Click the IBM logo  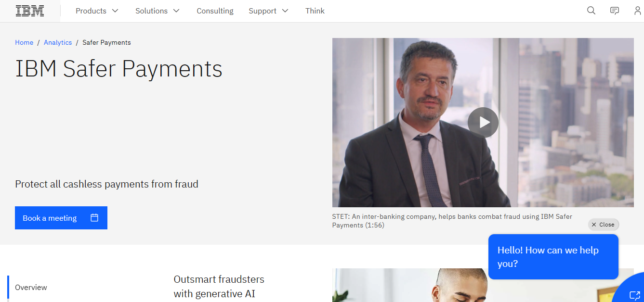tap(30, 11)
